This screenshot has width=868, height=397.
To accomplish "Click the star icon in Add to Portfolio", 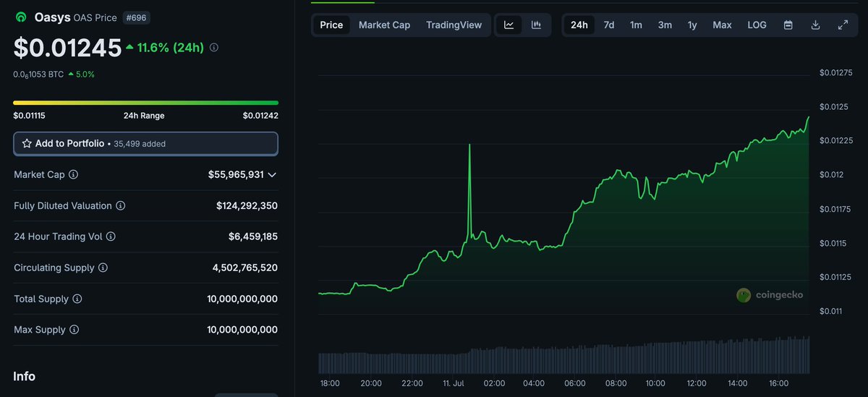I will pos(27,144).
